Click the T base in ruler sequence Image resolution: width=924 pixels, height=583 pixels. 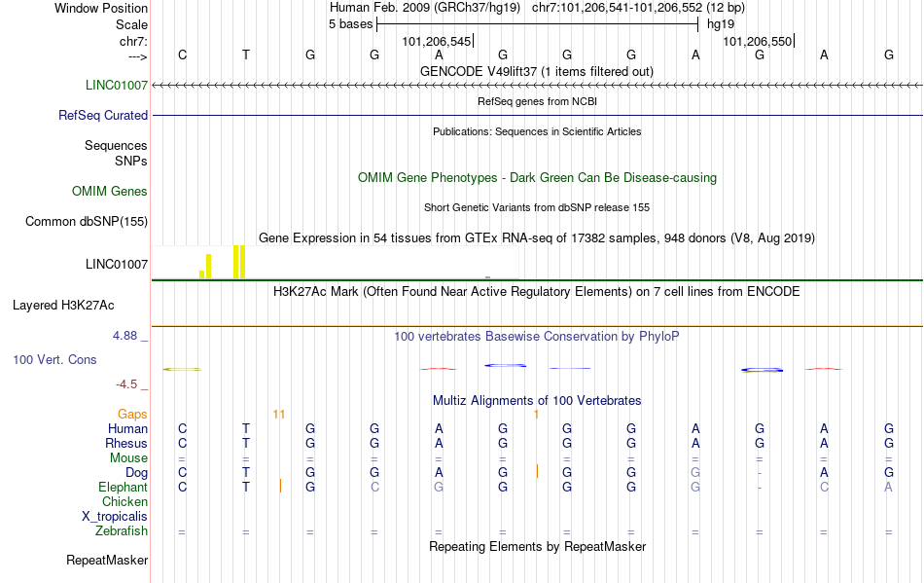pyautogui.click(x=246, y=55)
